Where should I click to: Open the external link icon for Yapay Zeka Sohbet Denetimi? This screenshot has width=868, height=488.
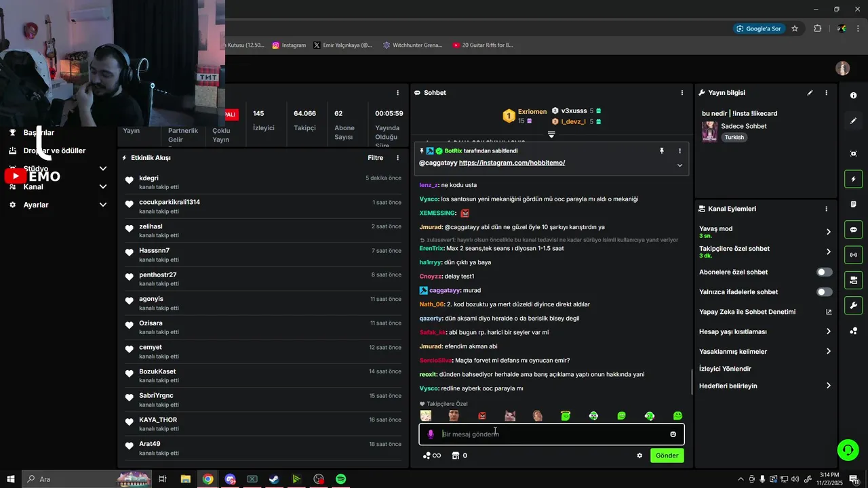point(829,312)
